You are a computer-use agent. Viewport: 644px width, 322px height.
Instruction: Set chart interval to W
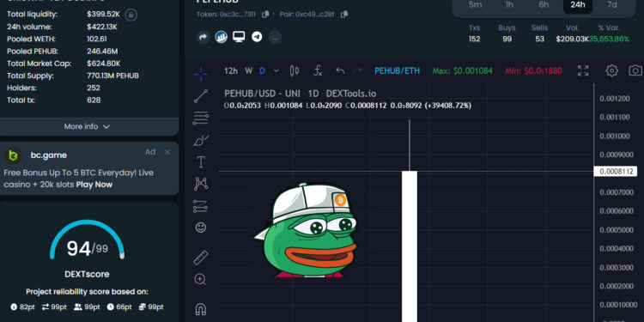pos(248,70)
